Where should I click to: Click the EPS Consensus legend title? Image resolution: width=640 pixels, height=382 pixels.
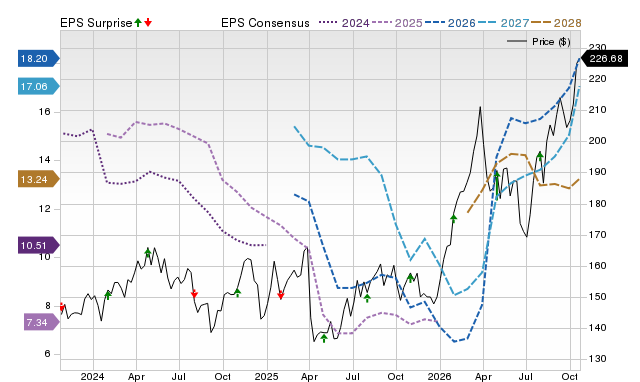coord(265,23)
